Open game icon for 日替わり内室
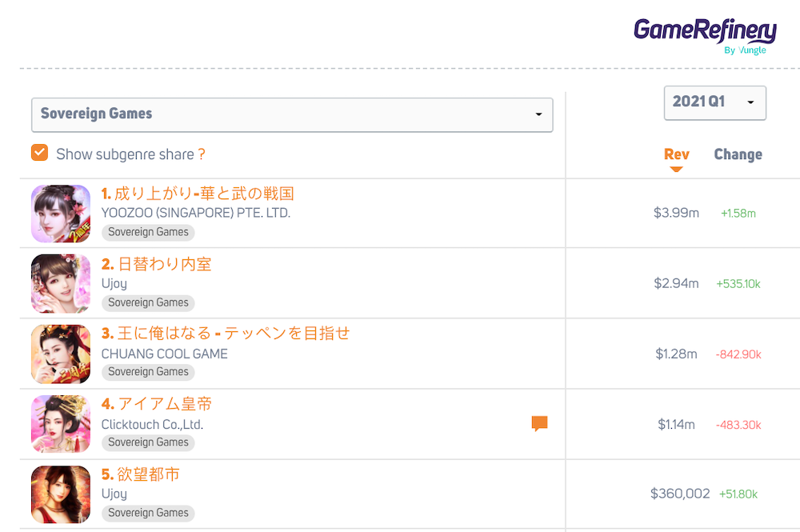Screen dimensions: 800x532 pyautogui.click(x=61, y=283)
